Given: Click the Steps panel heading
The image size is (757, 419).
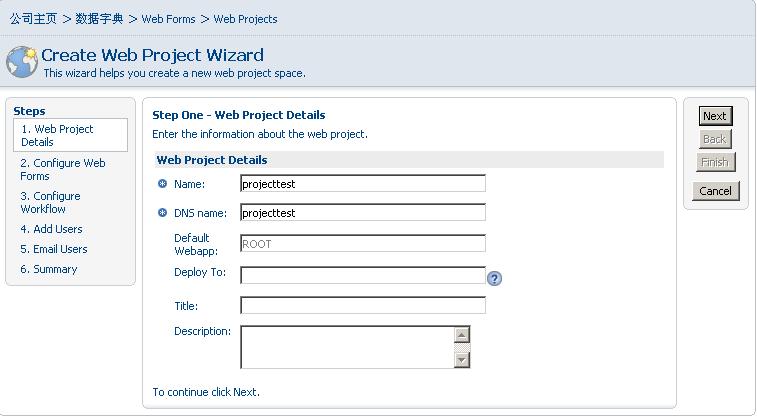Looking at the screenshot, I should pos(29,111).
